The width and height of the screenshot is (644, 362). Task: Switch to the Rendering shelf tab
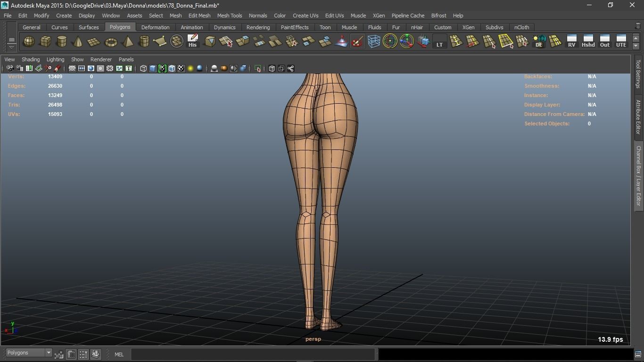pos(258,27)
